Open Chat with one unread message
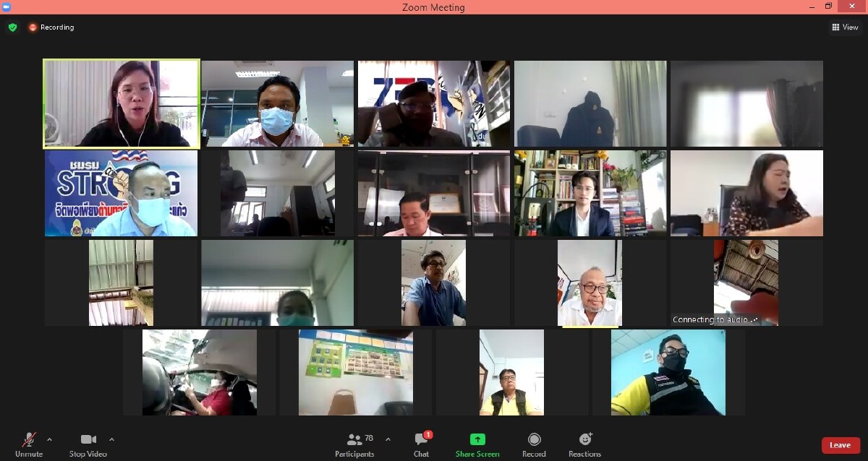Viewport: 868px width, 461px height. click(x=422, y=444)
